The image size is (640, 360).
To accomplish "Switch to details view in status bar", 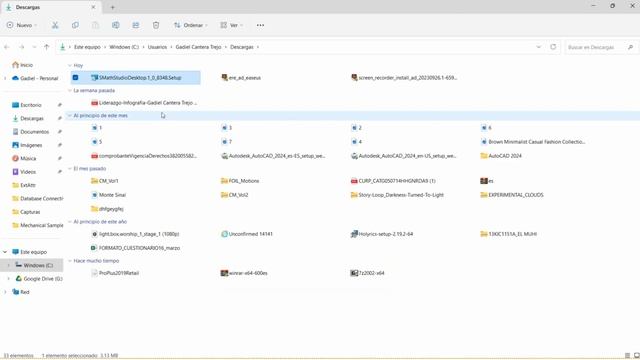I will click(x=628, y=356).
